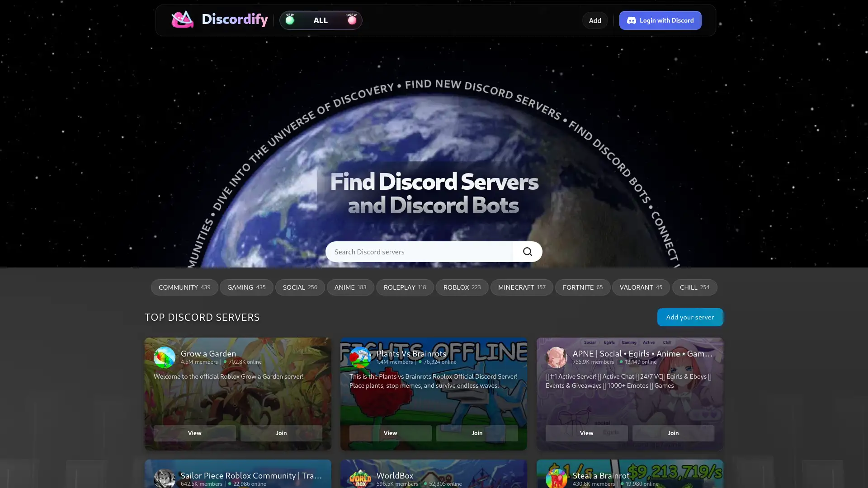Image resolution: width=868 pixels, height=488 pixels.
Task: Open the Plants Vs Brainrots title
Action: click(411, 353)
